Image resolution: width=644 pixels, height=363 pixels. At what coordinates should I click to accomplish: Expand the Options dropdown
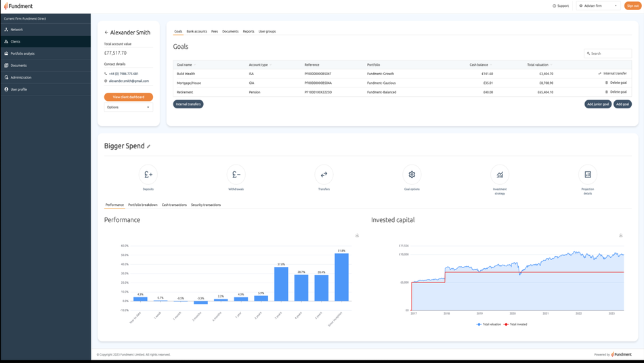(128, 107)
